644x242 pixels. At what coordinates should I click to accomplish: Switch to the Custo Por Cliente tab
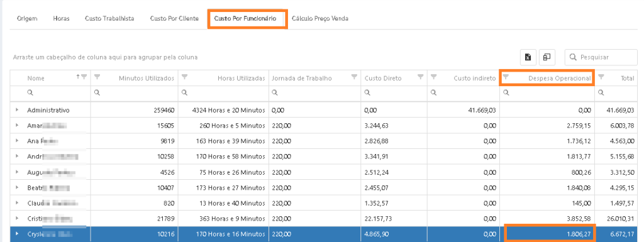point(174,19)
